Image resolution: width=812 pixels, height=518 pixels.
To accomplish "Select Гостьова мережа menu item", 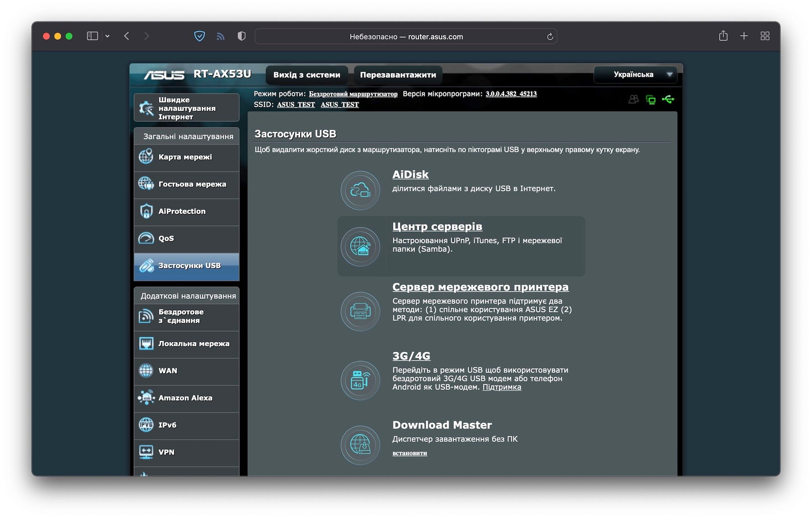I will [187, 184].
